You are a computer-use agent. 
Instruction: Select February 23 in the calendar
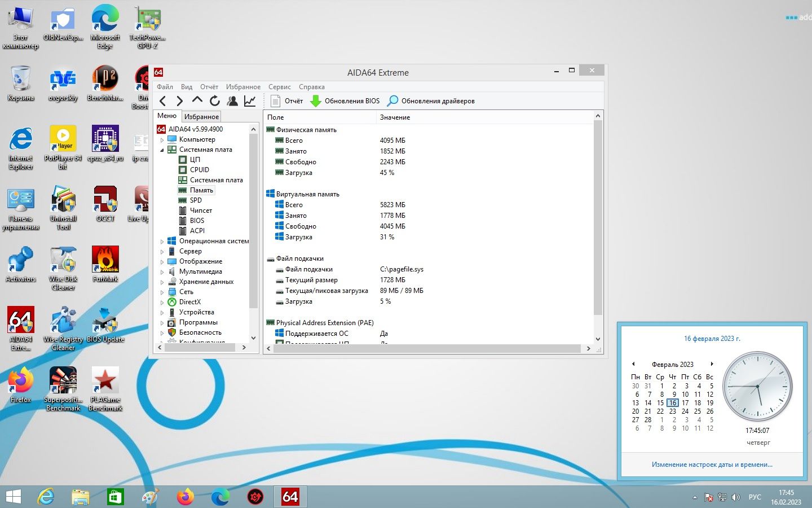pyautogui.click(x=673, y=411)
